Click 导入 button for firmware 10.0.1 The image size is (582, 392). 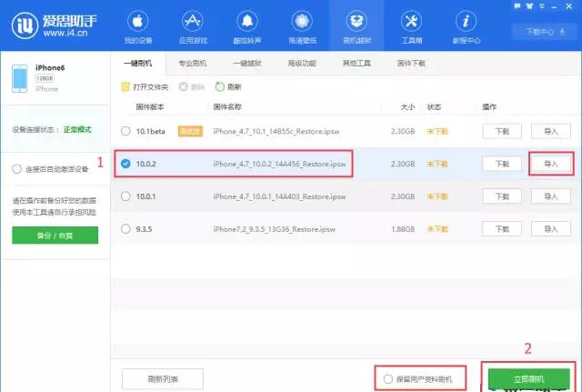tap(550, 196)
